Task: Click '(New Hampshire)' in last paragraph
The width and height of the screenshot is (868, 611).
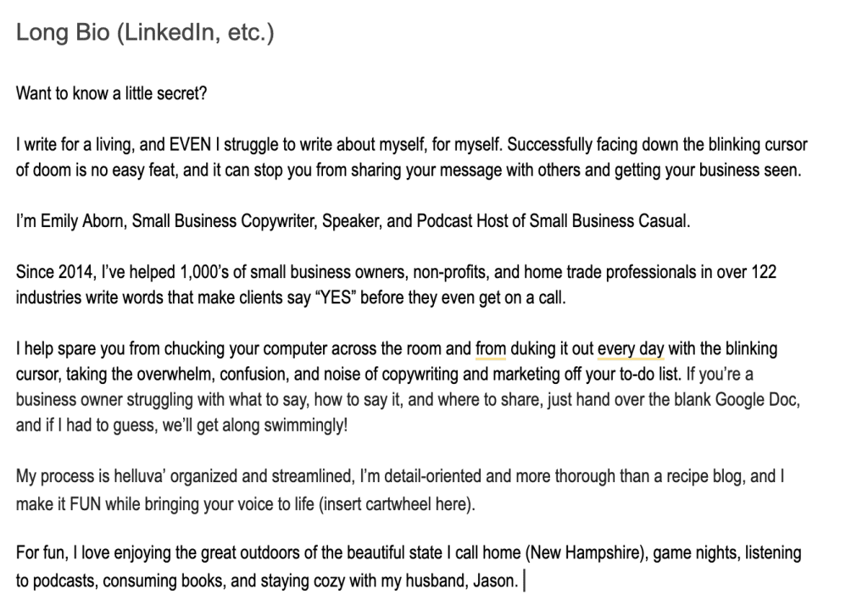Action: pos(587,553)
